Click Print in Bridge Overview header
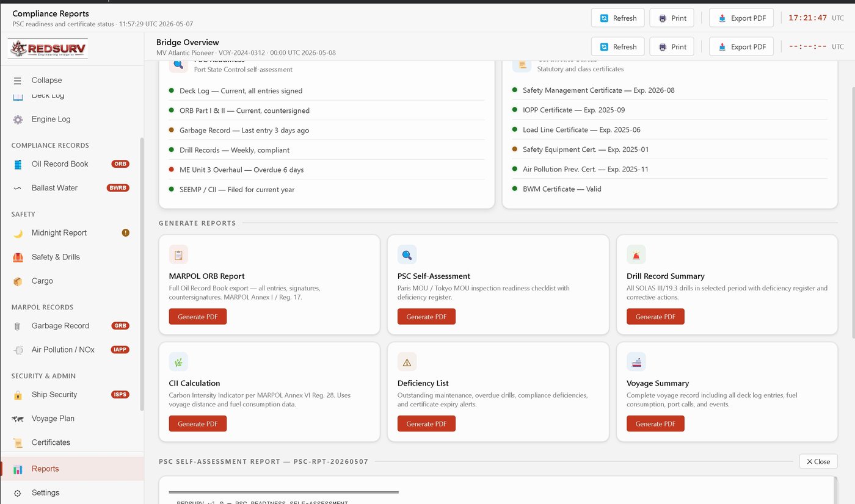The height and width of the screenshot is (504, 855). [672, 47]
